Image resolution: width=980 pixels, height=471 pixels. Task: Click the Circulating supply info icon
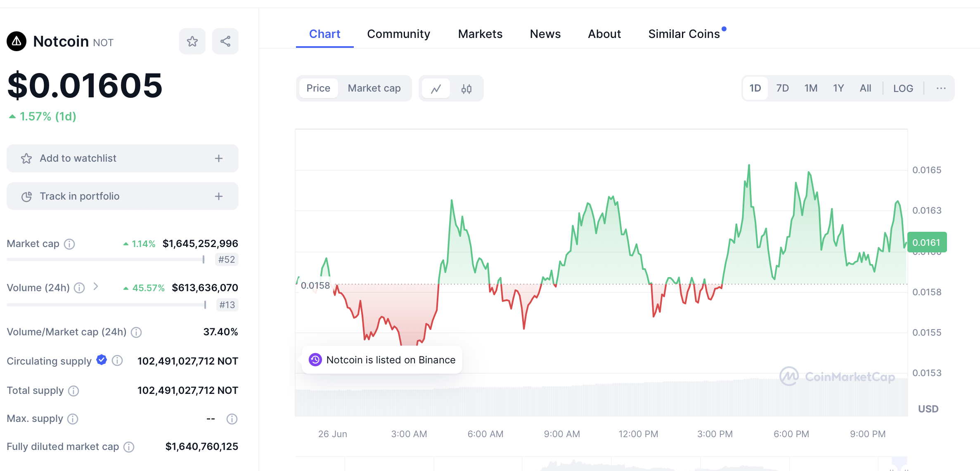coord(118,361)
